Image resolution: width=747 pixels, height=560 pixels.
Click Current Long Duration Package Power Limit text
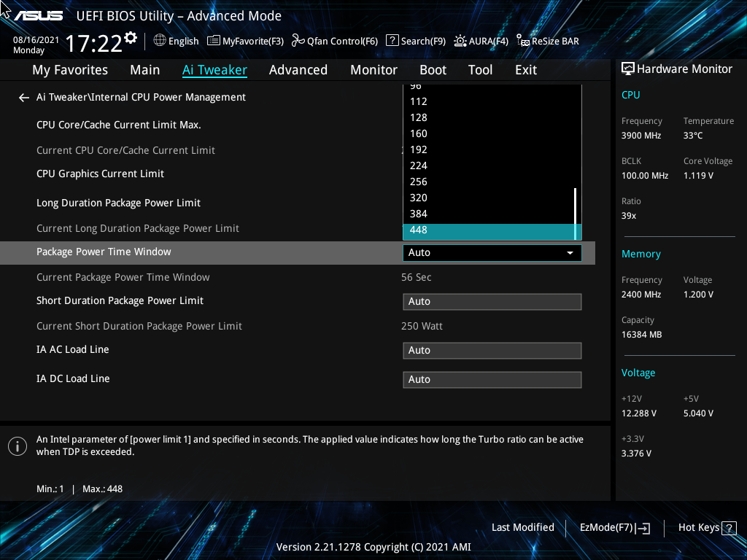(138, 228)
